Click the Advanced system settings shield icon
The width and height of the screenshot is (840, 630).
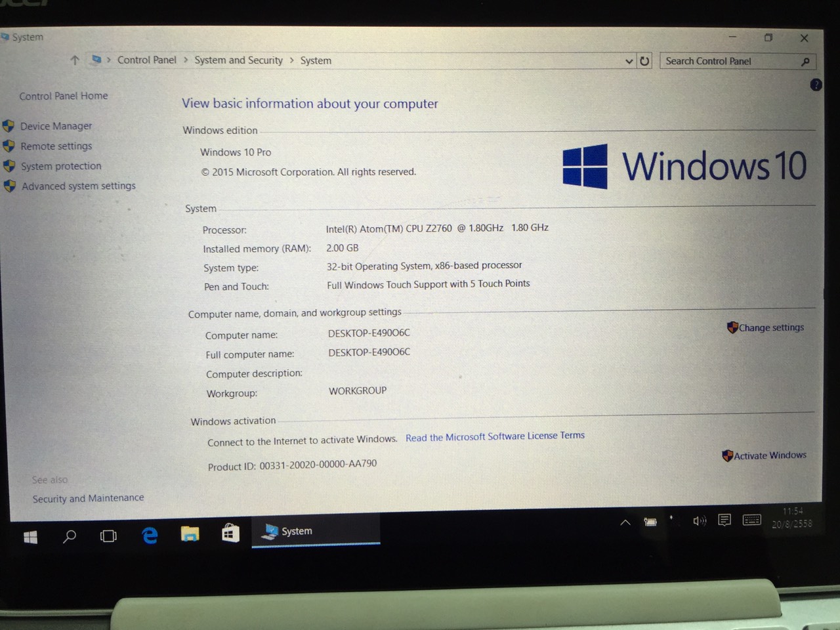[10, 186]
